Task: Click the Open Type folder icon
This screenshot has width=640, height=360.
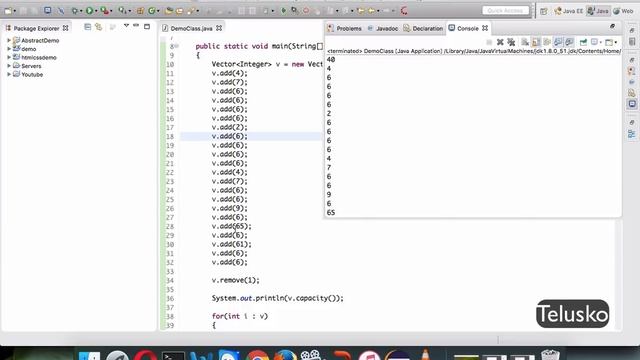Action: [169, 11]
